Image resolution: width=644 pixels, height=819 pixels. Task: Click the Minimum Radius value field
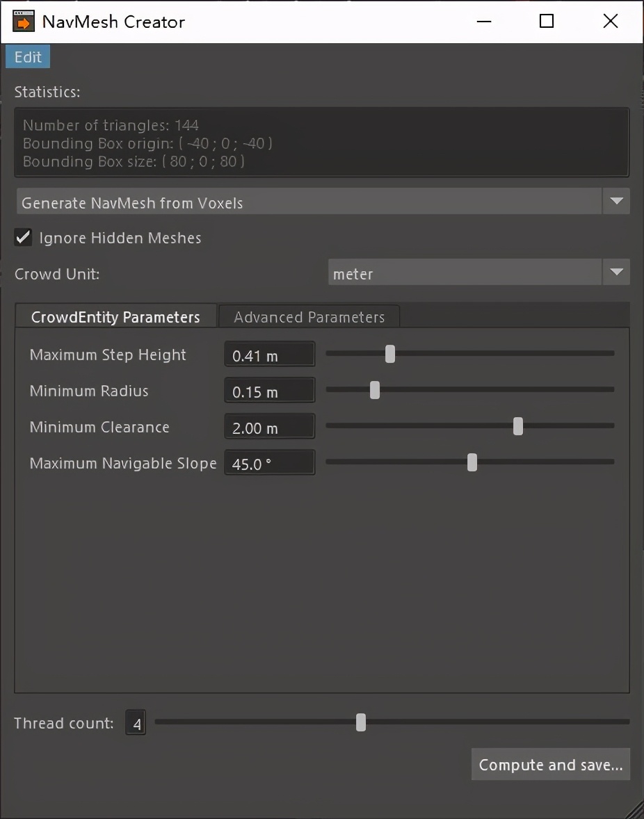point(269,391)
